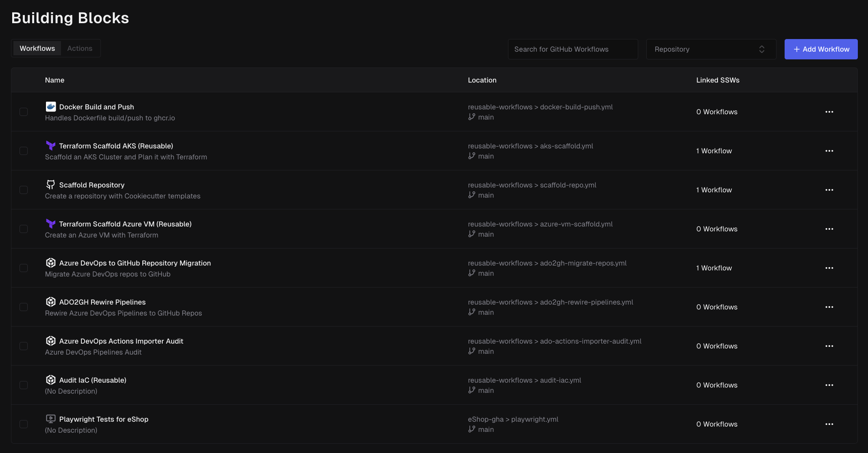Click the repository icon for Scaffold Repository
Image resolution: width=868 pixels, height=453 pixels.
(x=50, y=184)
